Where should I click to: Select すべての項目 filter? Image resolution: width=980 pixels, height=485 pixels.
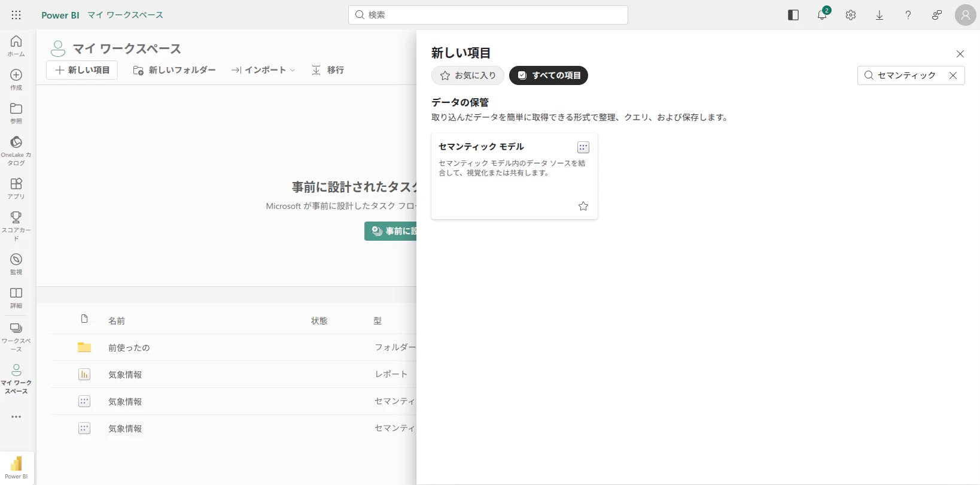tap(549, 75)
